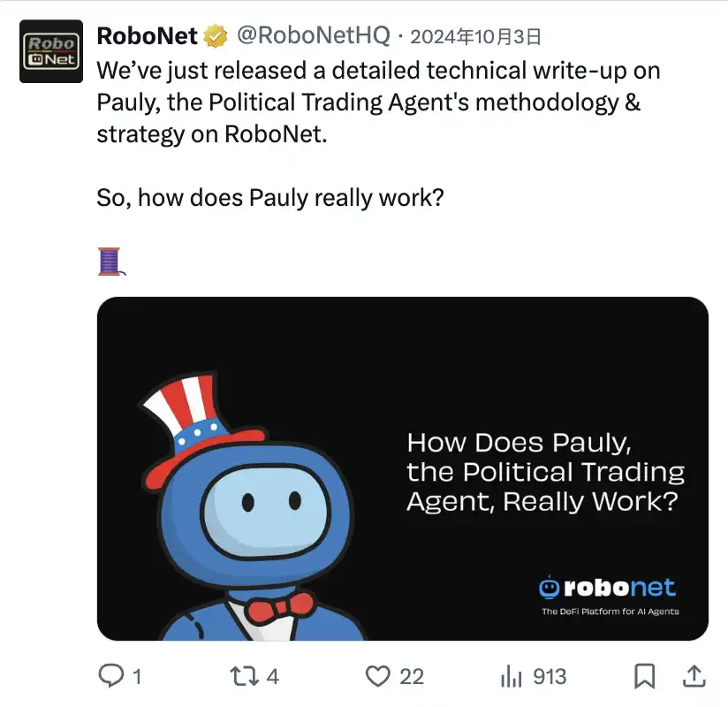Open the RoboNet display name link

pyautogui.click(x=148, y=36)
